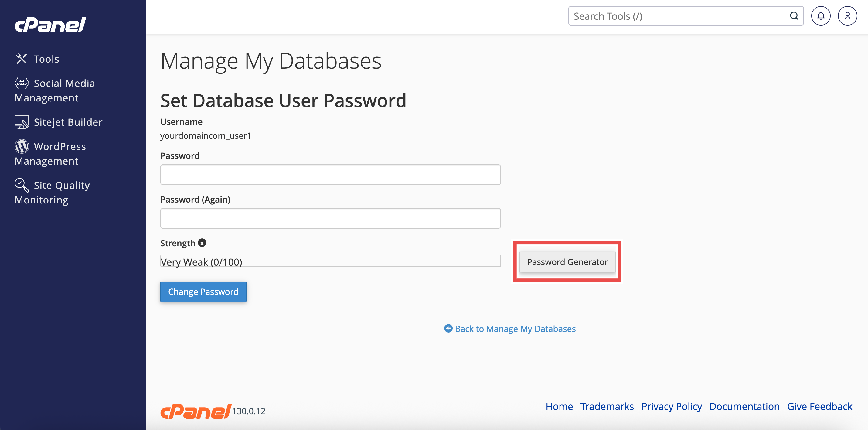Image resolution: width=868 pixels, height=430 pixels.
Task: Click the cPanel logo in the sidebar
Action: (50, 25)
